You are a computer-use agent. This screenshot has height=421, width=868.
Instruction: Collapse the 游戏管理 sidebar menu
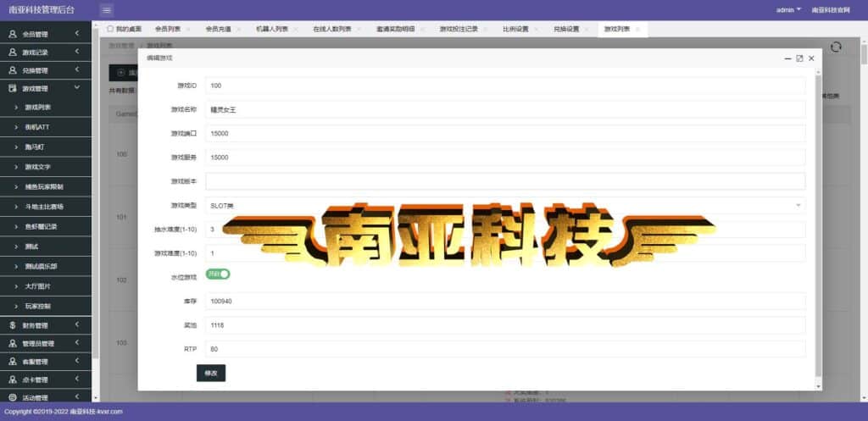pyautogui.click(x=46, y=88)
